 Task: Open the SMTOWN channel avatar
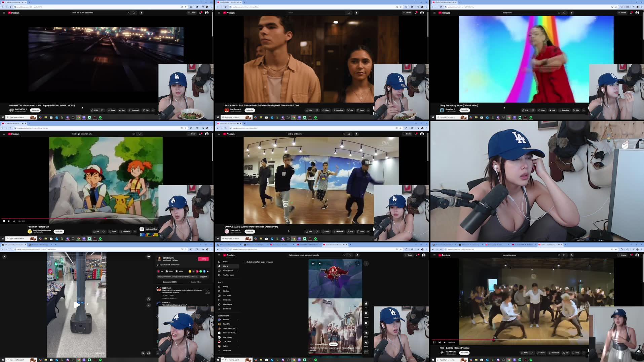pyautogui.click(x=227, y=231)
